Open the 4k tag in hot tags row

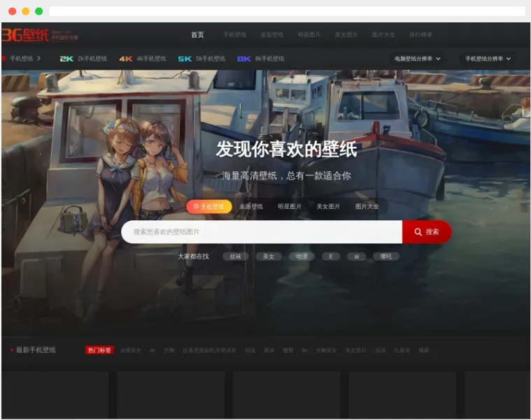153,350
